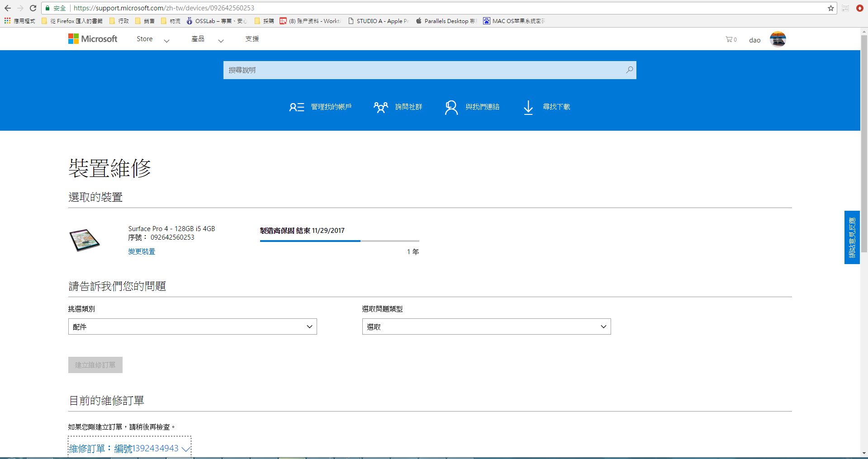868x459 pixels.
Task: Open the apps grid shortcut
Action: [x=7, y=21]
